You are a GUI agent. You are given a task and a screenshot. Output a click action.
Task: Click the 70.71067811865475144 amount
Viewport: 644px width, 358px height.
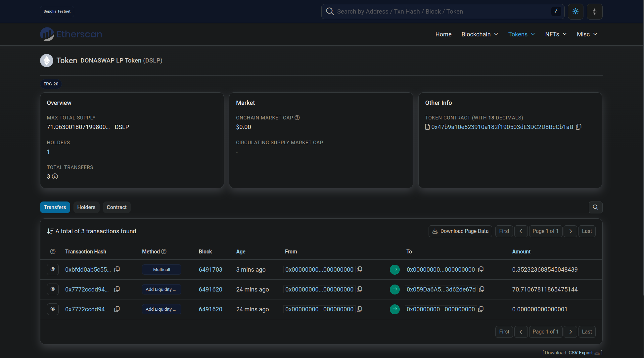tap(545, 290)
